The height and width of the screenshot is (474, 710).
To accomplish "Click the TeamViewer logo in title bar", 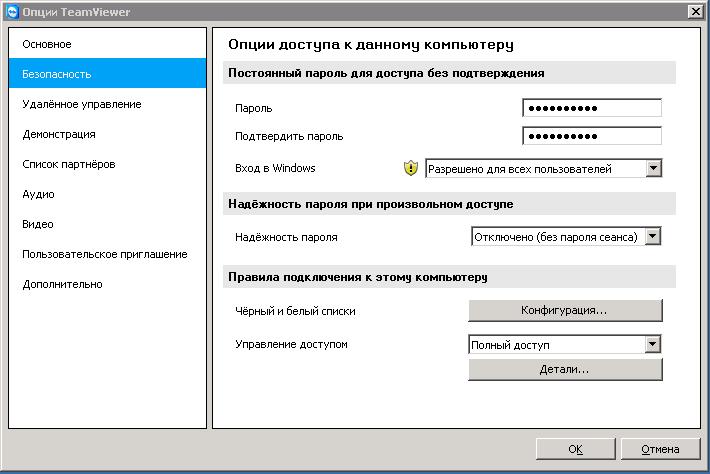I will tap(12, 11).
